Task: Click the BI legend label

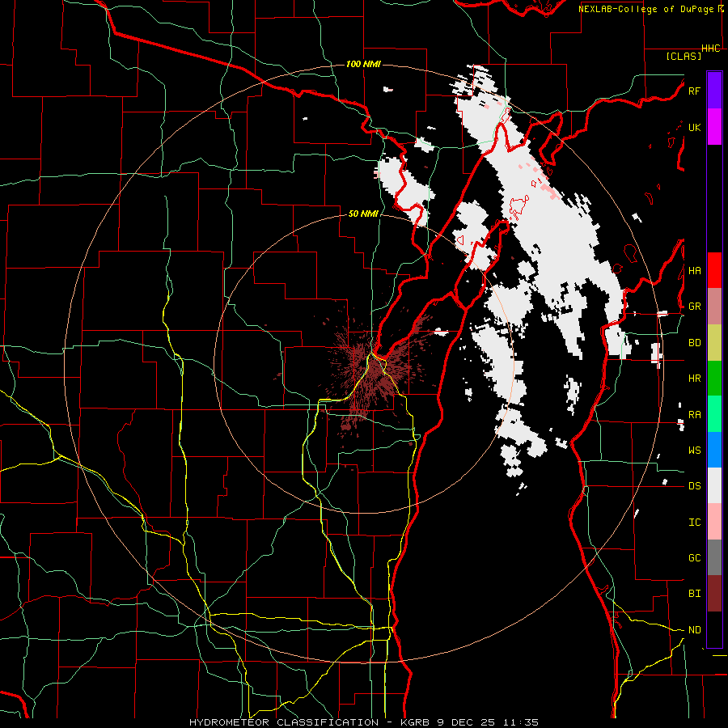Action: tap(694, 594)
